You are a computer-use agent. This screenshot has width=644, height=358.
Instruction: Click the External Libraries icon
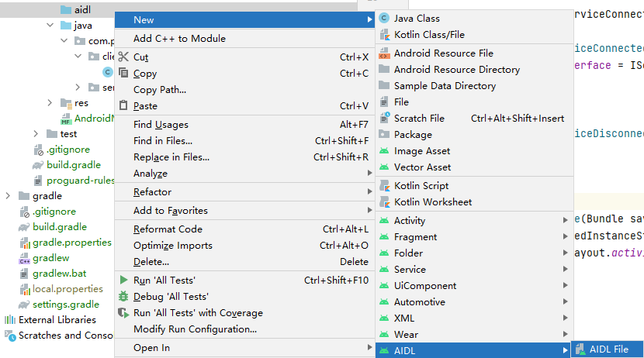pos(10,319)
